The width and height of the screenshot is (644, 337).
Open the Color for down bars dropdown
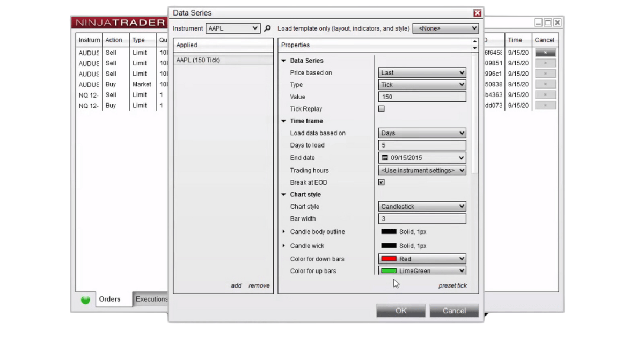[x=422, y=259]
